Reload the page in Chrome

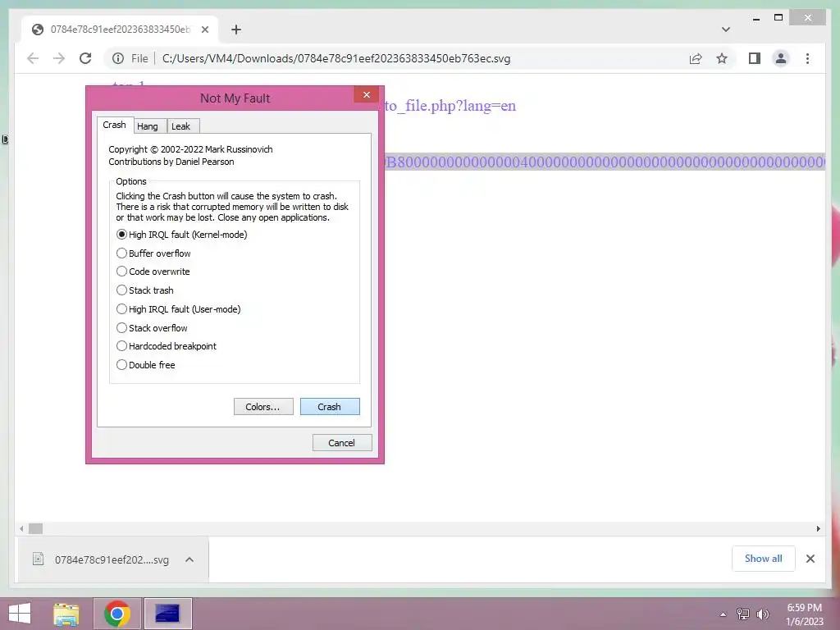point(85,58)
